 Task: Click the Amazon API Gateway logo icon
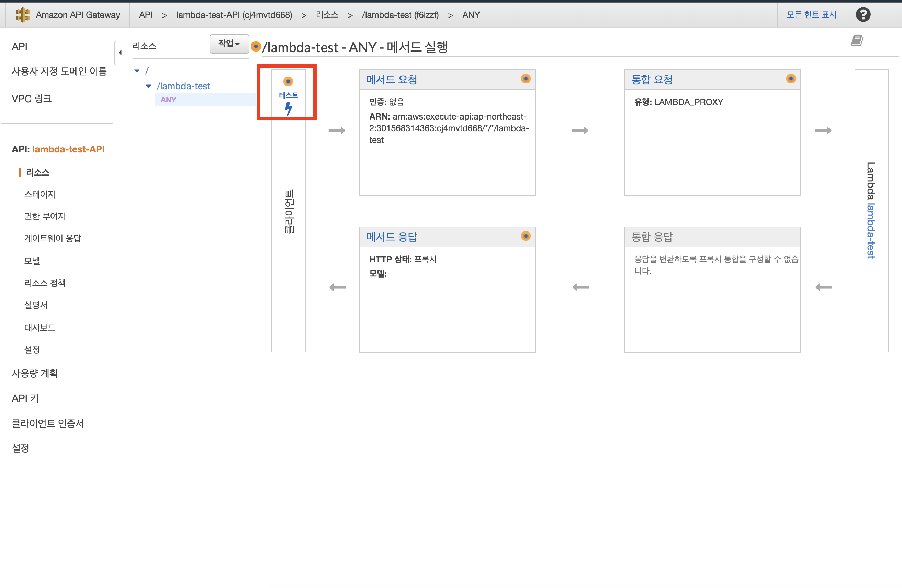click(x=23, y=15)
